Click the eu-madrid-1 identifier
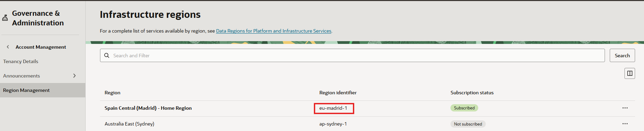This screenshot has height=131, width=644. coord(333,108)
